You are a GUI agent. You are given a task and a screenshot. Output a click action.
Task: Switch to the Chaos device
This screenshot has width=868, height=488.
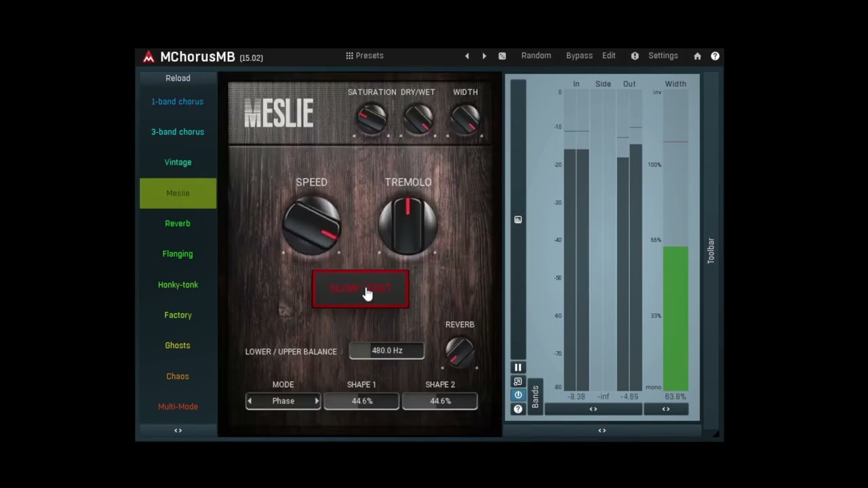pyautogui.click(x=178, y=376)
